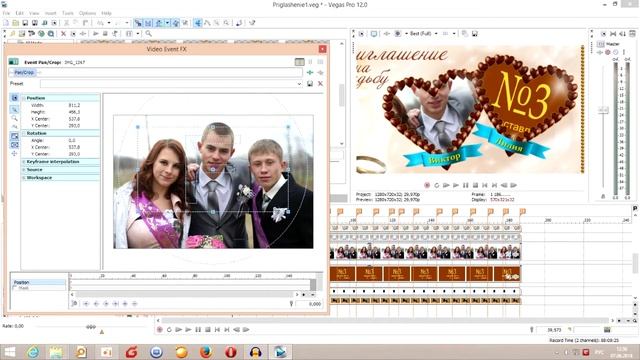Collapse the Position property group
This screenshot has height=360, width=640.
point(24,98)
